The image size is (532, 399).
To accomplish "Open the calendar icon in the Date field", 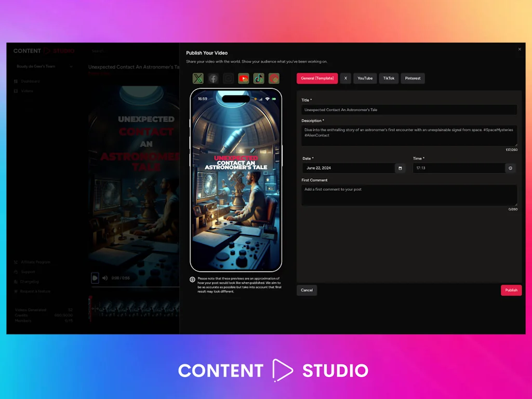I will (x=400, y=168).
